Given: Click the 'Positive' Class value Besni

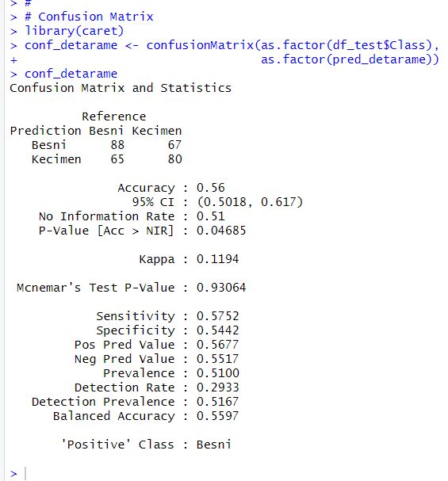Looking at the screenshot, I should (x=213, y=445).
